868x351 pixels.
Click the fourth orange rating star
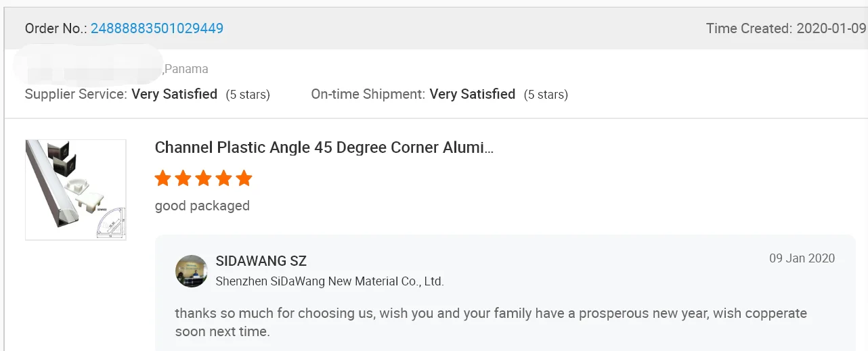coord(223,179)
